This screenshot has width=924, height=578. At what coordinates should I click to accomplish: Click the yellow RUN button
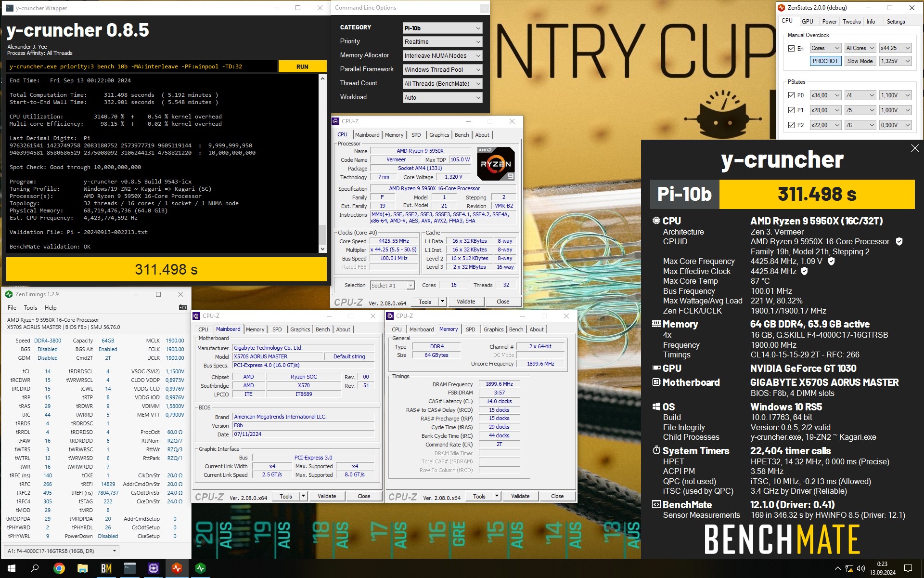(302, 66)
